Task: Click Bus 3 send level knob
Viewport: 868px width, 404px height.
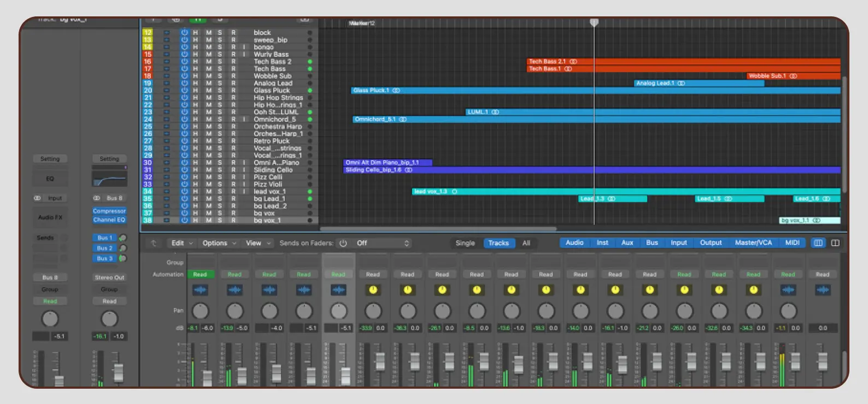Action: click(123, 258)
